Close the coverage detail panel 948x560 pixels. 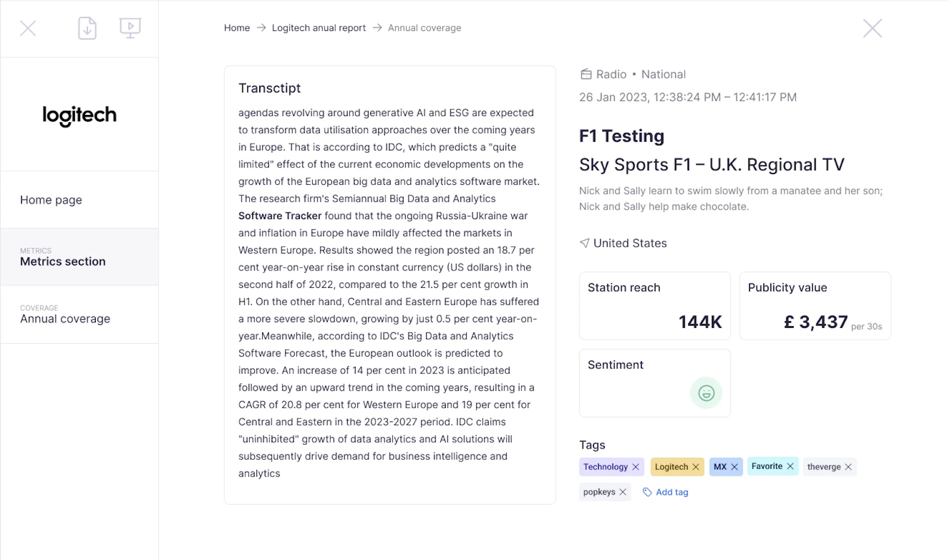pyautogui.click(x=872, y=28)
